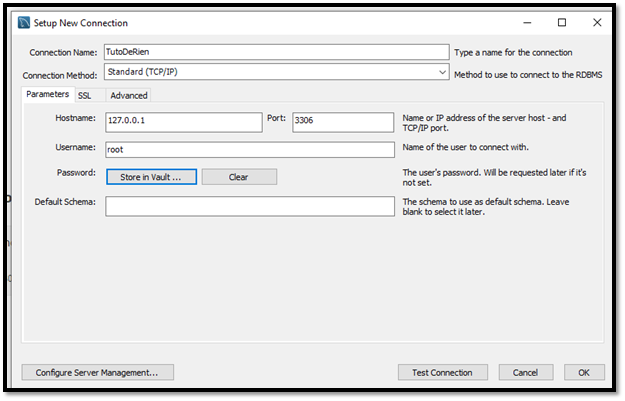The image size is (625, 401).
Task: Open Configure Server Management
Action: [98, 372]
